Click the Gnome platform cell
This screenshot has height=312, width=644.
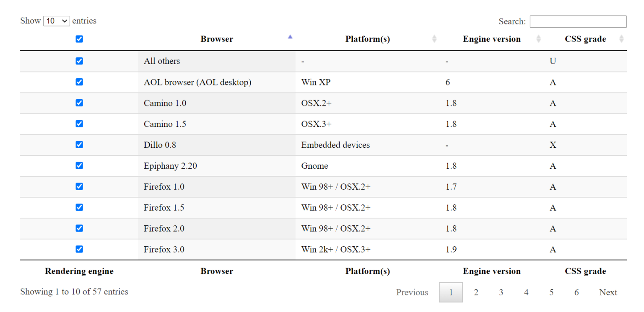[x=368, y=166]
